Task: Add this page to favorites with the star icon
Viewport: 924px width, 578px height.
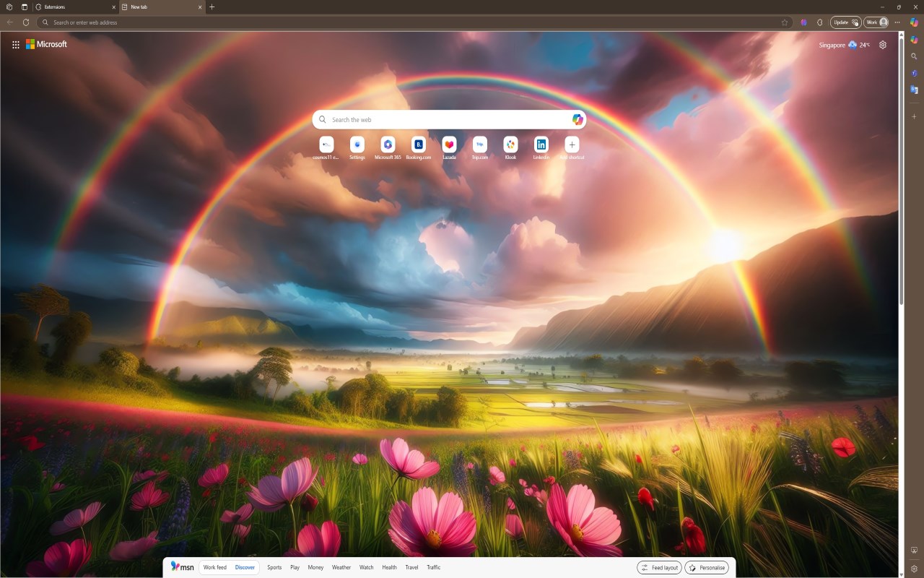Action: coord(785,22)
